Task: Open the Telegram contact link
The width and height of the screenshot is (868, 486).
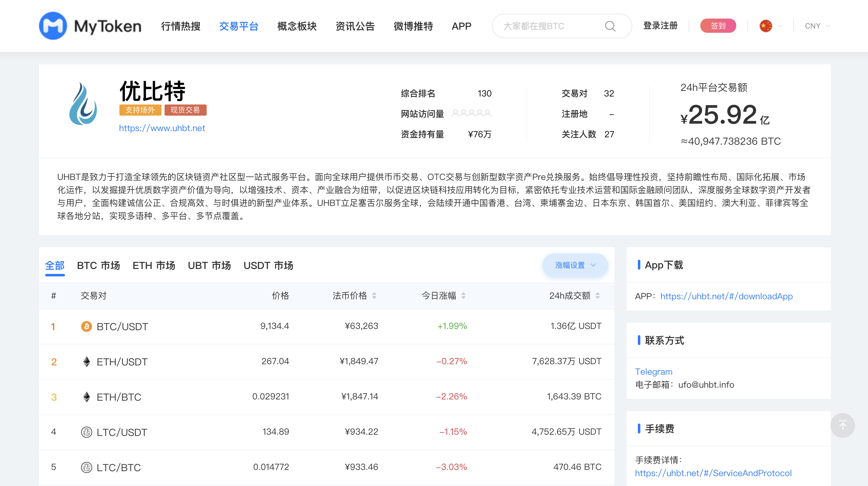Action: click(x=654, y=372)
